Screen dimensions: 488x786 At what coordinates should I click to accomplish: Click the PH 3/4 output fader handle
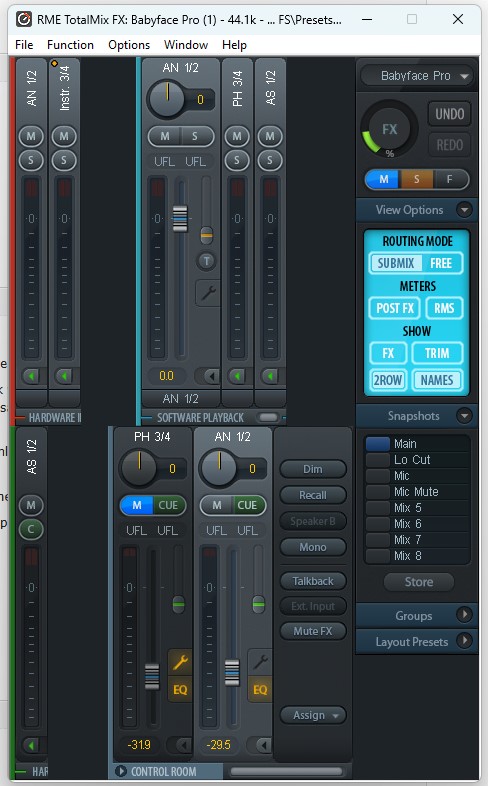click(x=152, y=676)
